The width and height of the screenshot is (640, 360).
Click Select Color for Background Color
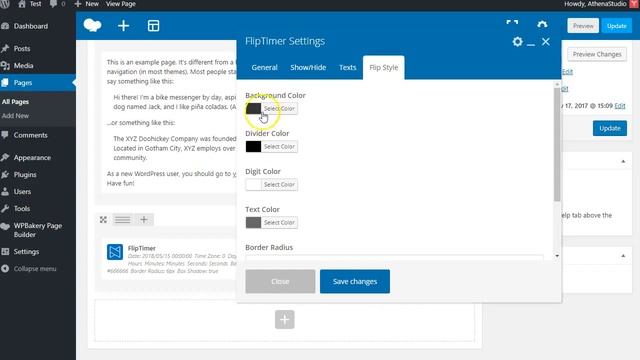(x=279, y=109)
